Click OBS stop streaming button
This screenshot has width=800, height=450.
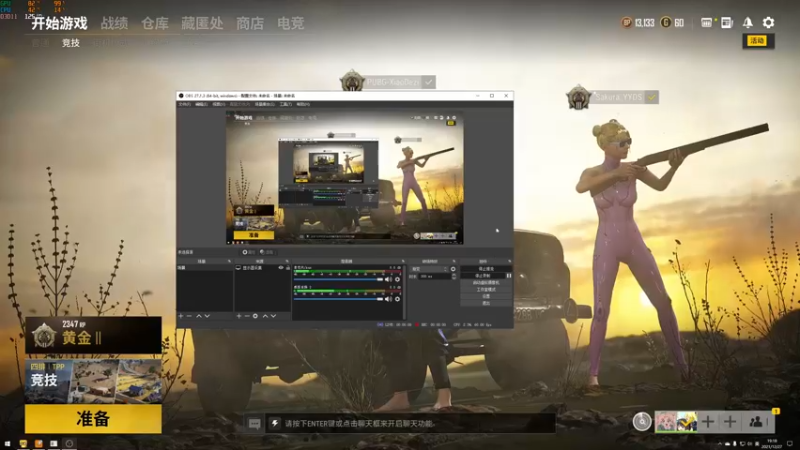coord(486,269)
